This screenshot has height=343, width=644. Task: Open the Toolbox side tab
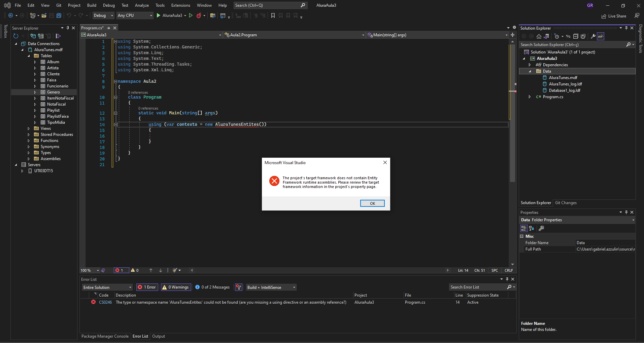[5, 31]
